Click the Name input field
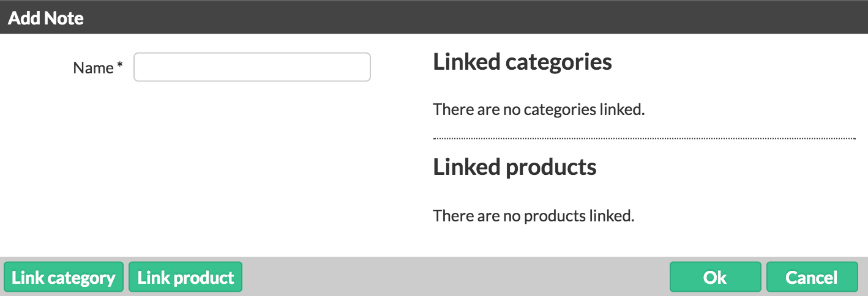The height and width of the screenshot is (296, 868). coord(252,67)
